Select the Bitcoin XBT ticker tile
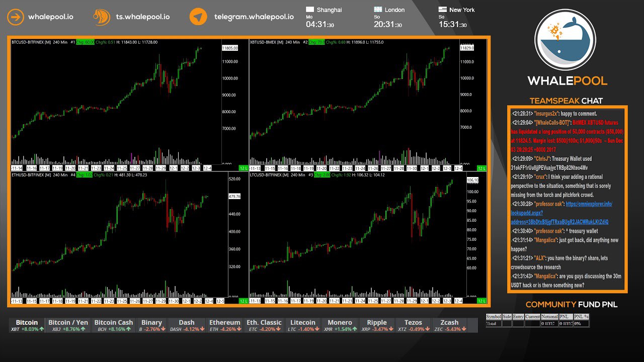The height and width of the screenshot is (362, 644). click(27, 325)
